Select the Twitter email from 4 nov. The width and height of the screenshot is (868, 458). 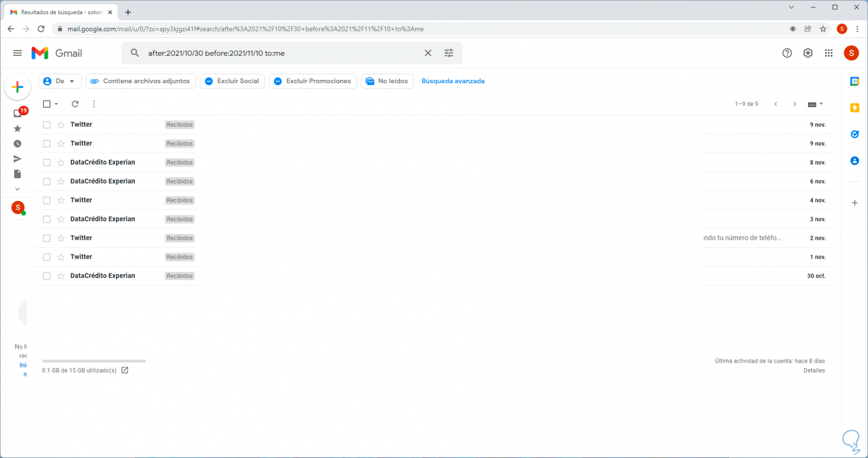point(47,200)
